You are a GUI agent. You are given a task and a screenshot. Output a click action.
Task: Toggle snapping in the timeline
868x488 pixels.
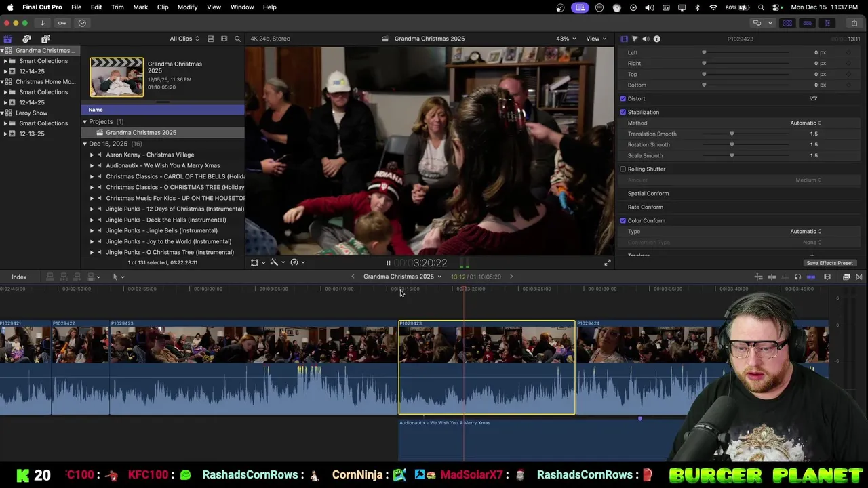pyautogui.click(x=811, y=277)
